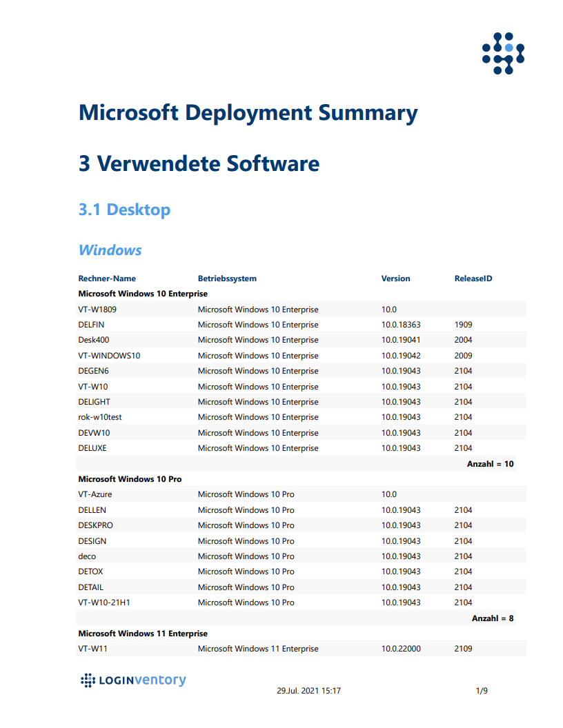Select the ReleaseID '2009'
This screenshot has height=728, width=563.
click(463, 356)
